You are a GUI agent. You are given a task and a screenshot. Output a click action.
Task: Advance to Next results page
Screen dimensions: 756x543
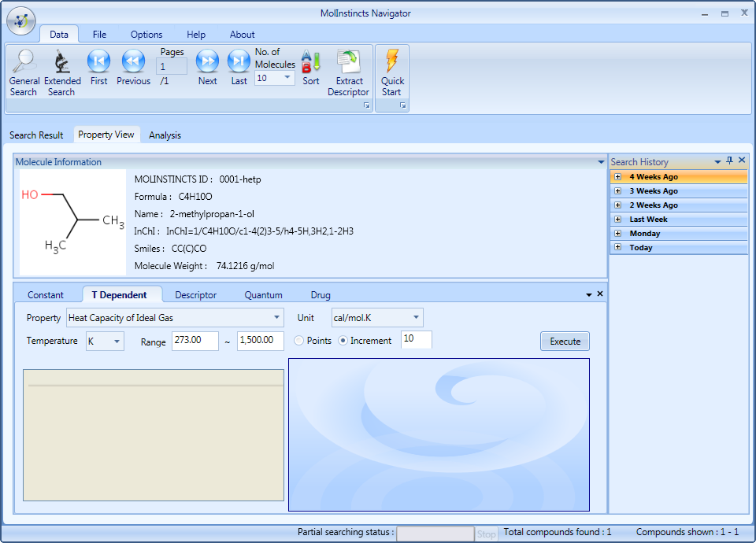tap(207, 68)
